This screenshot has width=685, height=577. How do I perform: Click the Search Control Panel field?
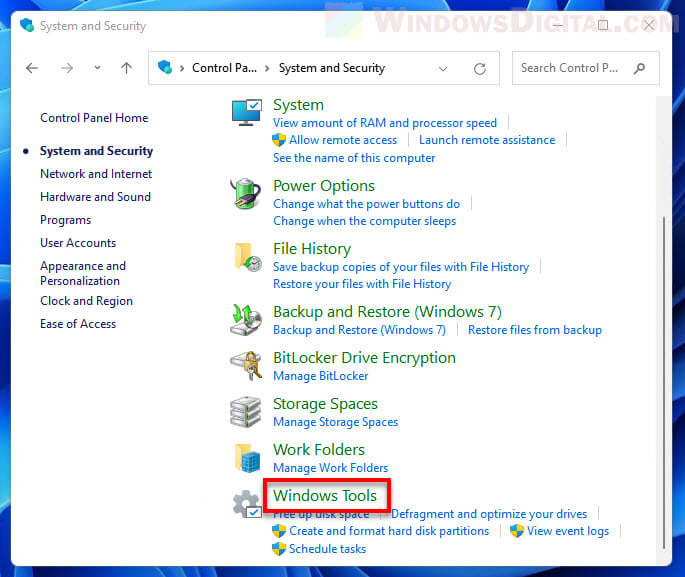[586, 68]
